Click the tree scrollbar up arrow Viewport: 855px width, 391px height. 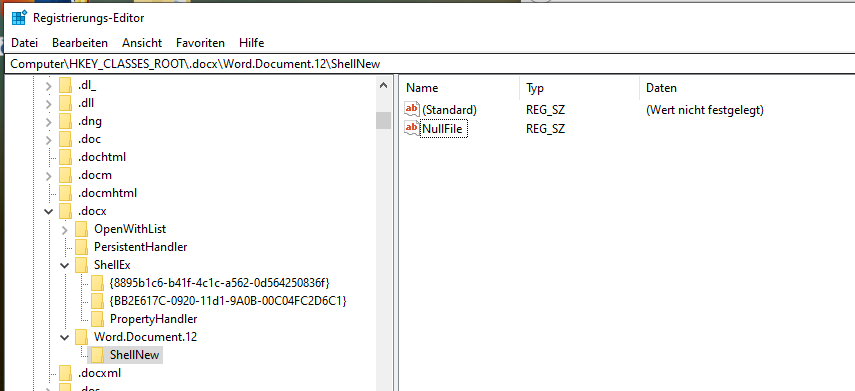tap(383, 86)
